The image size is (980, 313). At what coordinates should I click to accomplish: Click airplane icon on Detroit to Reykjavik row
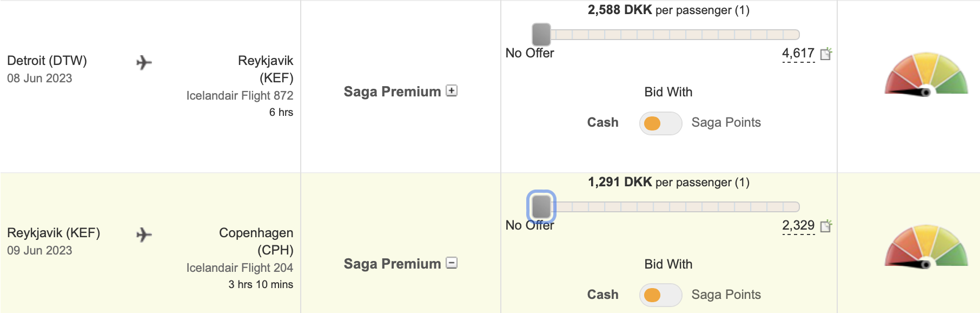(x=144, y=63)
